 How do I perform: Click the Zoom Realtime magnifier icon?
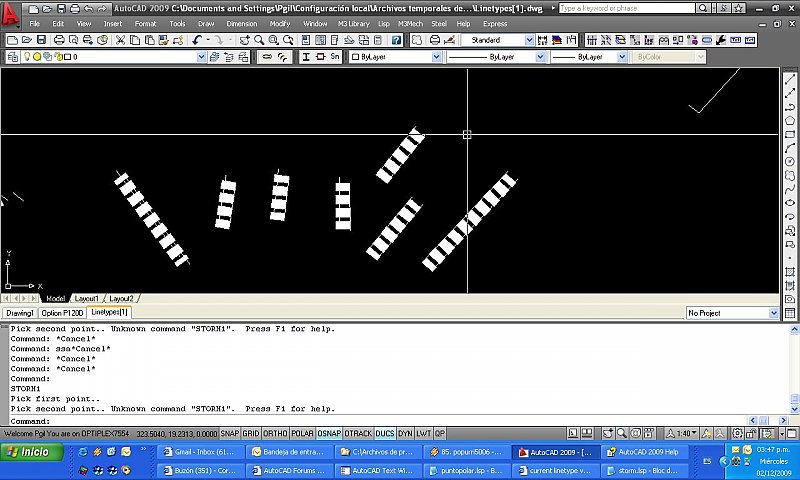(x=259, y=40)
